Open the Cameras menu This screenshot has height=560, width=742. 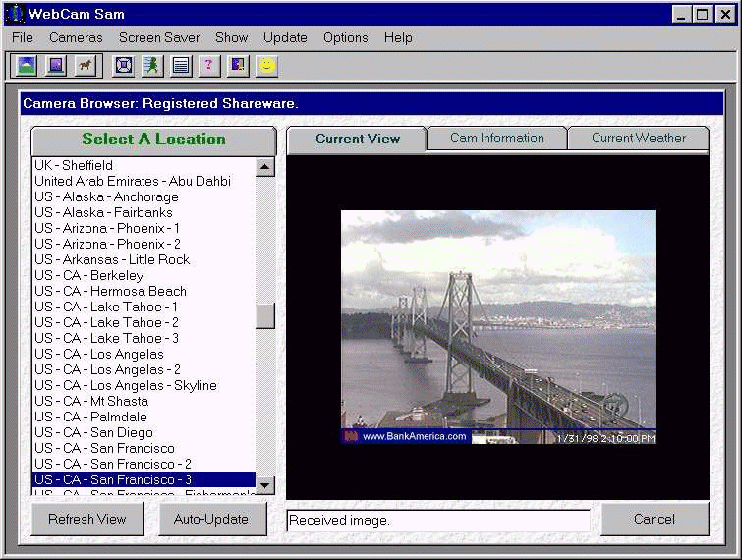point(76,37)
